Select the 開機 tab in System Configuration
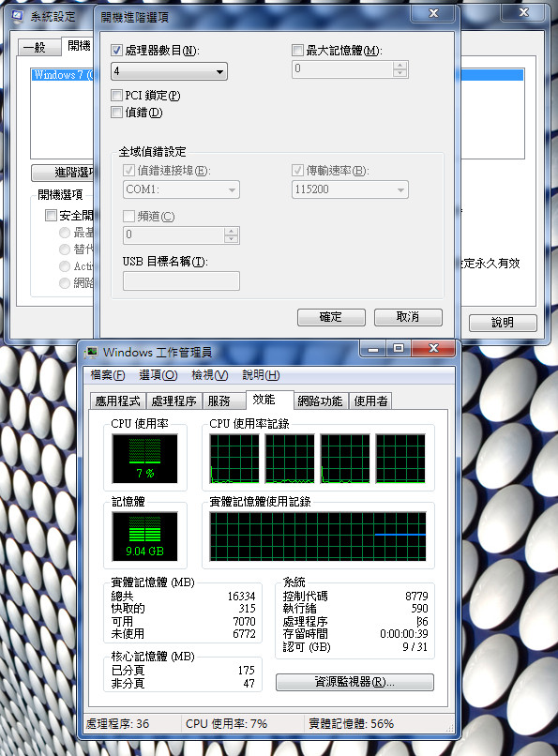 (79, 46)
